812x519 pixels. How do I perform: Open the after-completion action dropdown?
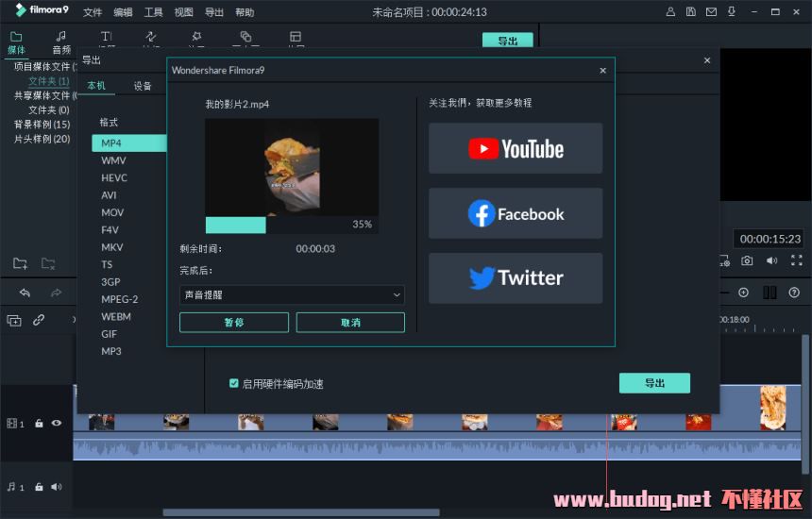point(292,295)
